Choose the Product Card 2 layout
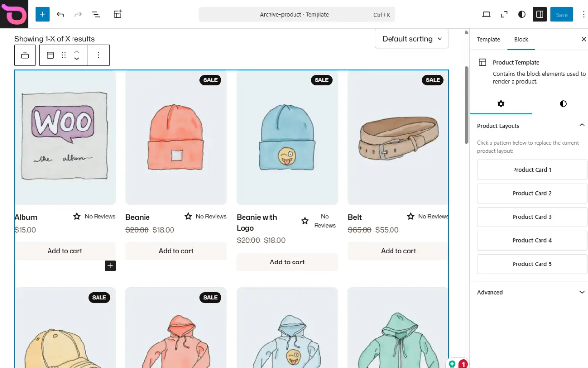The image size is (588, 368). [x=532, y=193]
